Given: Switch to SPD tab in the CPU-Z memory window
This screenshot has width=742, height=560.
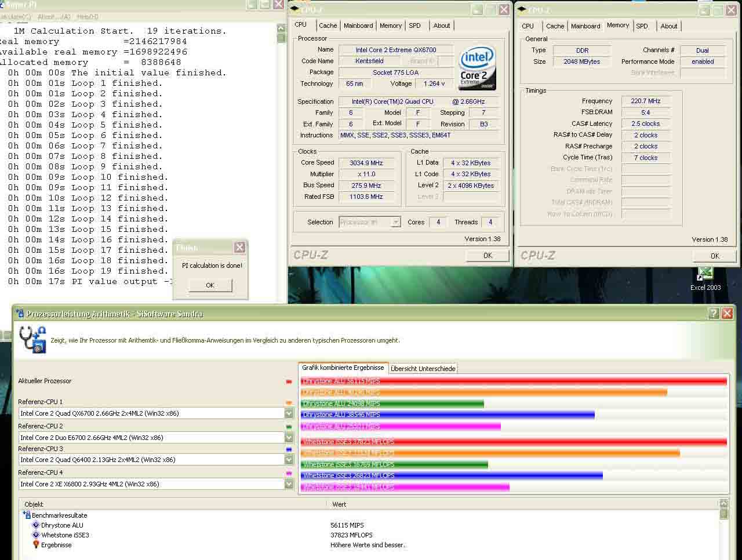Looking at the screenshot, I should 642,26.
